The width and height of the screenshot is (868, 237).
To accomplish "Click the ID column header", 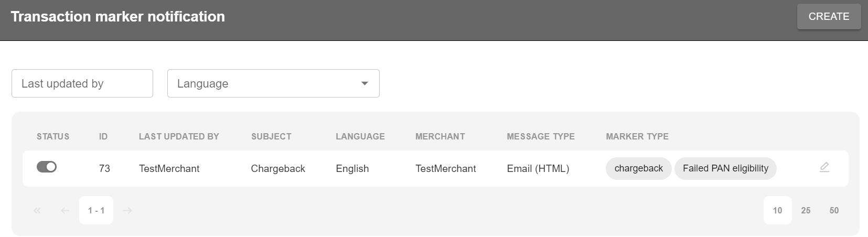I will [103, 136].
